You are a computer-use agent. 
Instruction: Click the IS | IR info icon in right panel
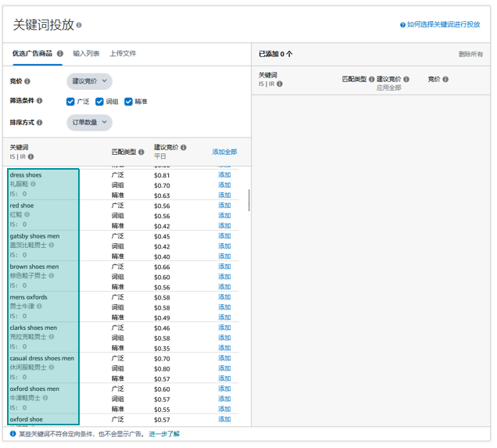280,84
